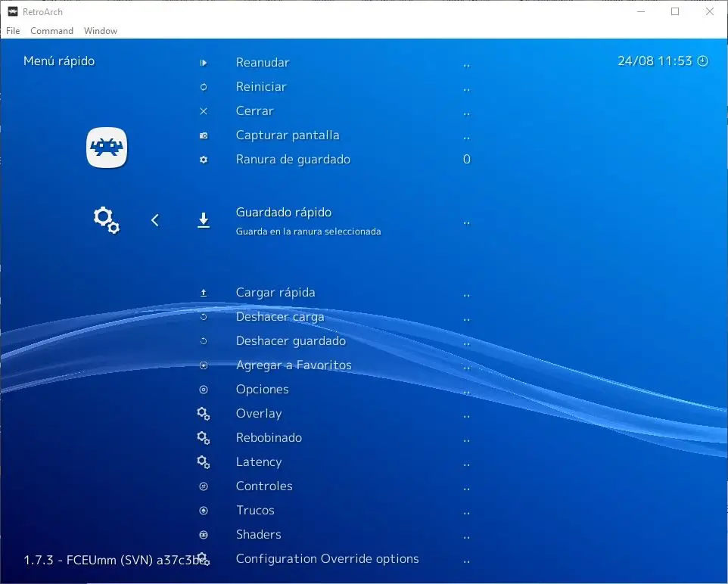Click the X icon beside Cerrar

(x=204, y=111)
